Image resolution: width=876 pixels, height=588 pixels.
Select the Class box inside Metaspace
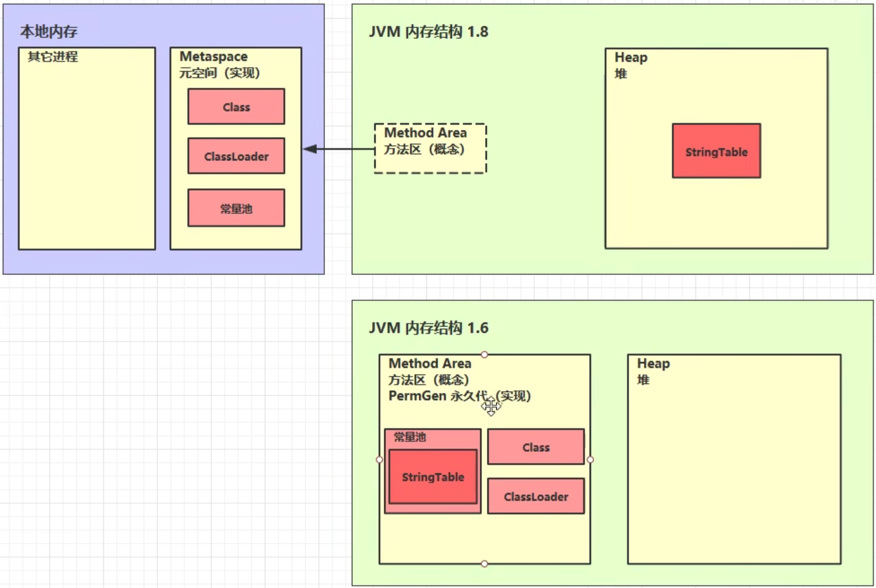click(236, 107)
